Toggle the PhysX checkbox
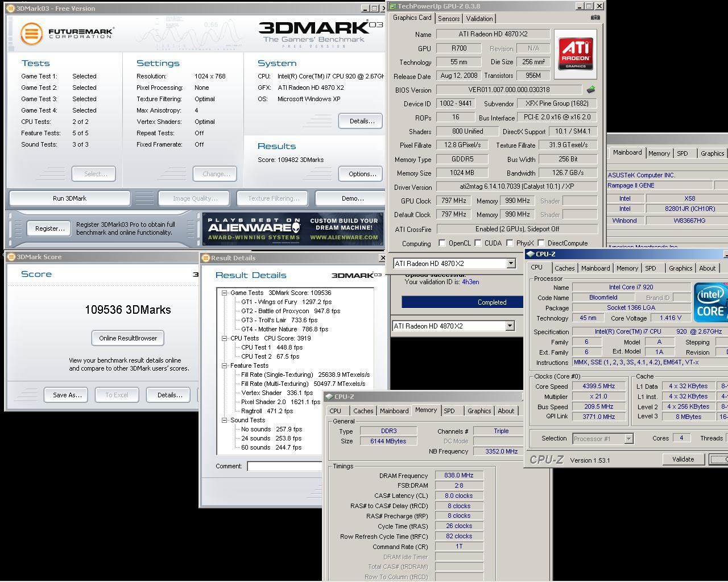The width and height of the screenshot is (728, 582). pyautogui.click(x=510, y=243)
